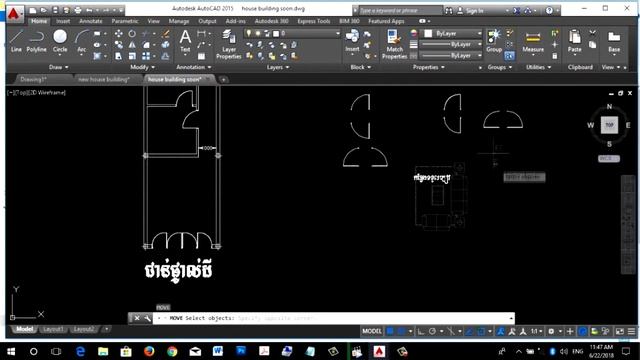
Task: Click the layer 0 color swatch
Action: 276,33
